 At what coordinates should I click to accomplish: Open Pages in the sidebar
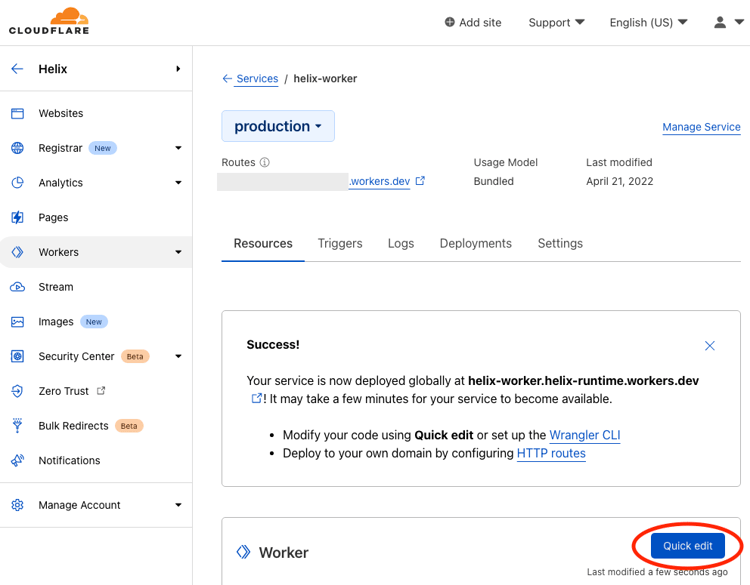[53, 218]
